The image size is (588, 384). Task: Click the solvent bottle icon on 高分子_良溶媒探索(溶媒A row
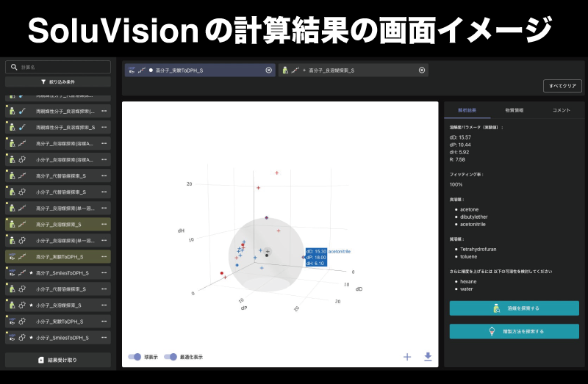tap(12, 143)
